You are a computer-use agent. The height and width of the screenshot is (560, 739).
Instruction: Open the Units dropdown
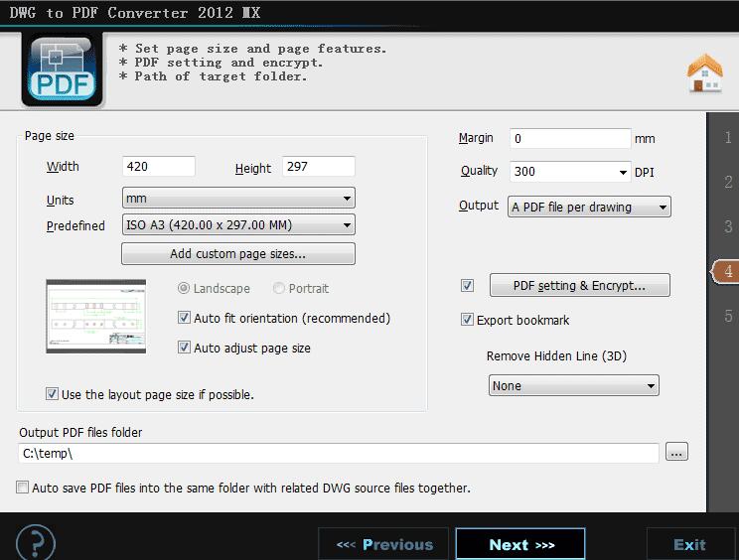(x=238, y=199)
